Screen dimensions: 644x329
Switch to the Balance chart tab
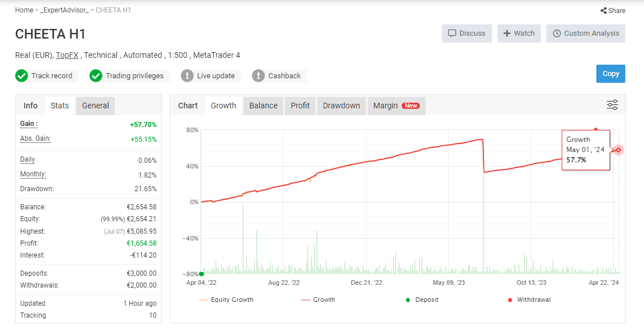pyautogui.click(x=263, y=106)
